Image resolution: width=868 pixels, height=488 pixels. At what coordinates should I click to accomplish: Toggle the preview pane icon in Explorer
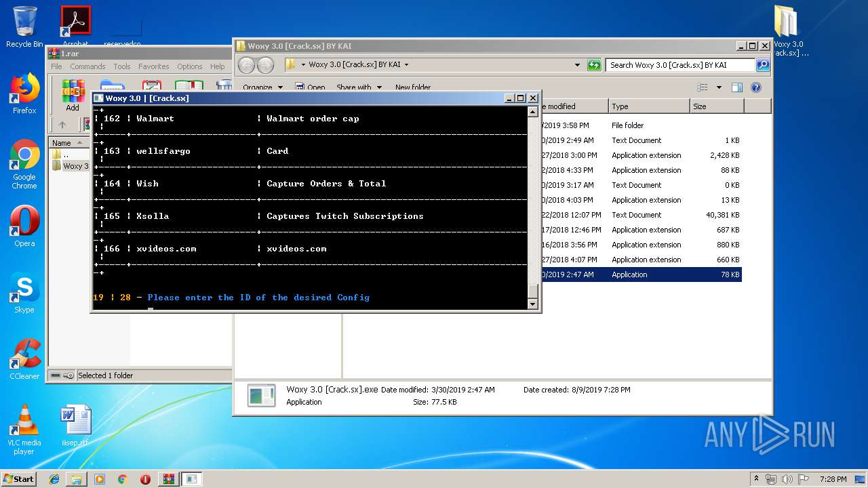pos(737,87)
